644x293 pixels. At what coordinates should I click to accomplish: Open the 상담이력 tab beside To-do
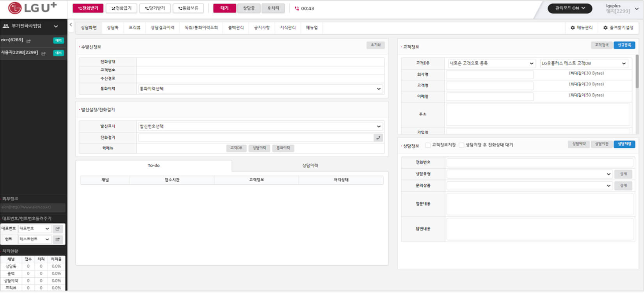point(310,166)
